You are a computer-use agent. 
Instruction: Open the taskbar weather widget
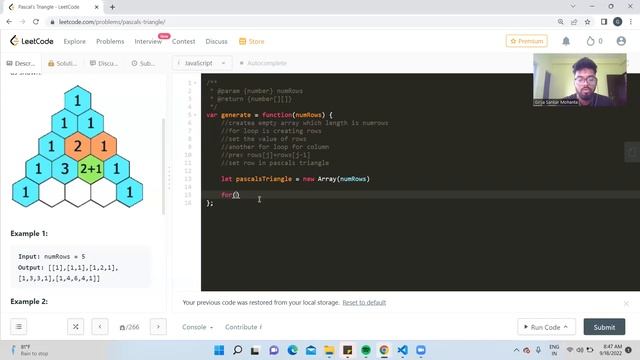click(x=29, y=350)
